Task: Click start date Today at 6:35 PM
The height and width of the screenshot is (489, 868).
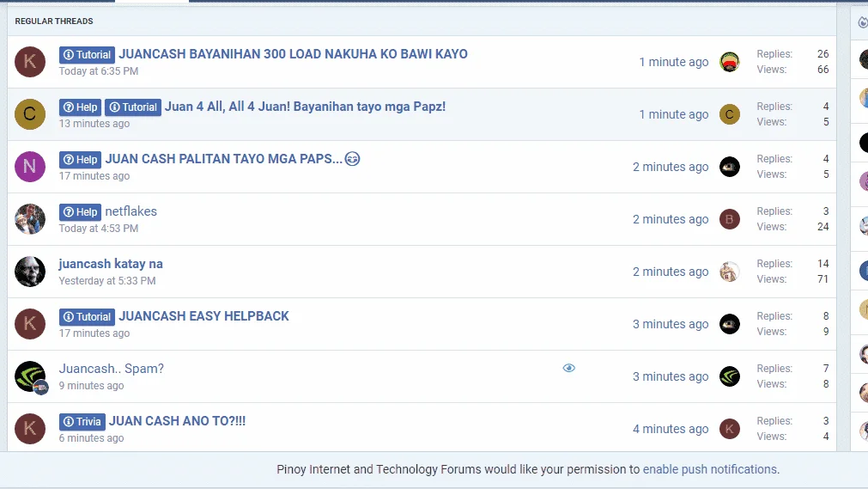Action: 99,71
